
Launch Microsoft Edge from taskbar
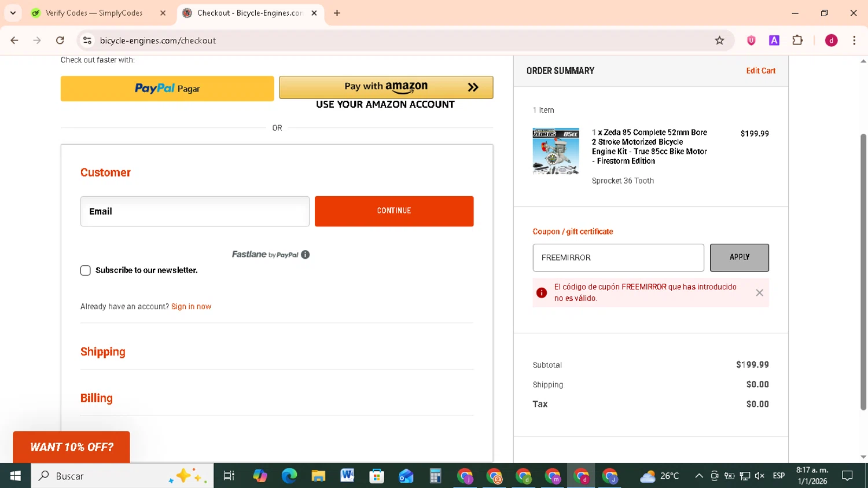[x=289, y=476]
